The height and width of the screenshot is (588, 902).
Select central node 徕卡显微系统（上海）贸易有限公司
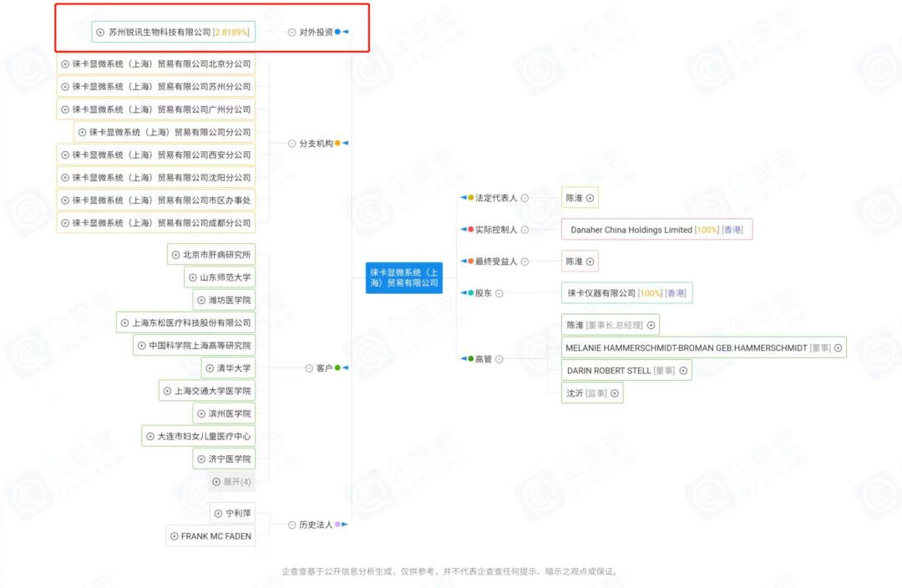tap(404, 277)
